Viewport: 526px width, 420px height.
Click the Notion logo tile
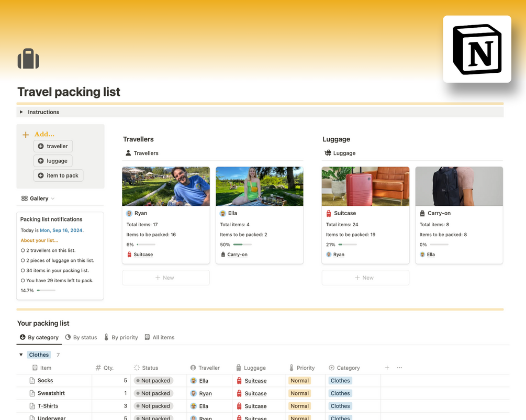click(477, 49)
